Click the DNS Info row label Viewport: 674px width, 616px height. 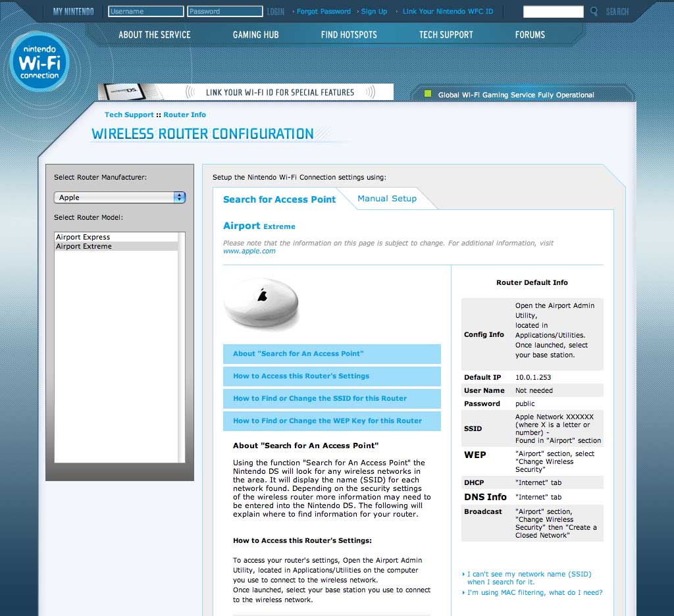[485, 497]
